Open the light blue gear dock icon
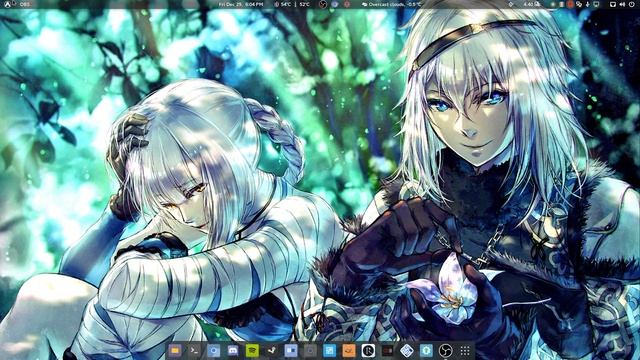640x360 pixels. pyautogui.click(x=426, y=351)
